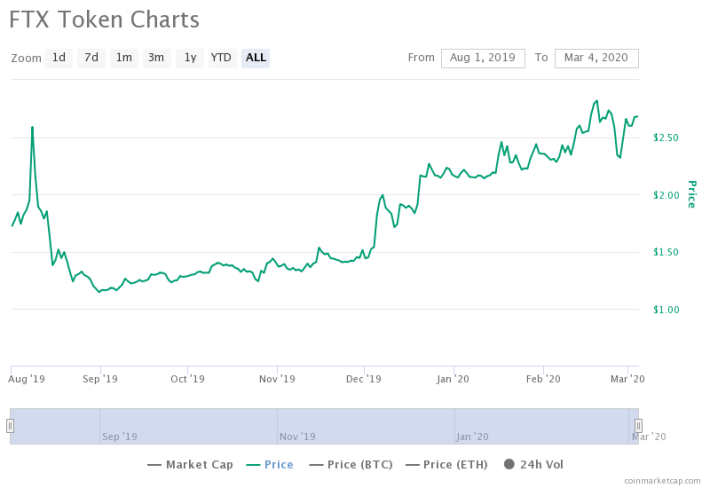The height and width of the screenshot is (488, 710).
Task: Toggle the 24h Vol series in legend
Action: tap(533, 464)
